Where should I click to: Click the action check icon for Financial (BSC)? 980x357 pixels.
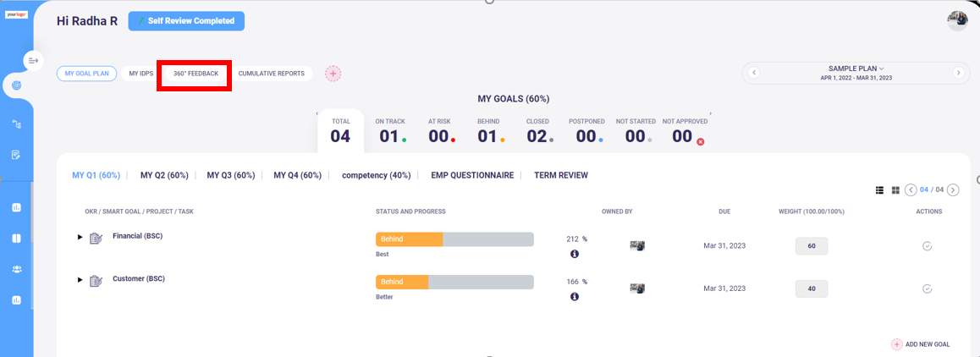[x=927, y=246]
